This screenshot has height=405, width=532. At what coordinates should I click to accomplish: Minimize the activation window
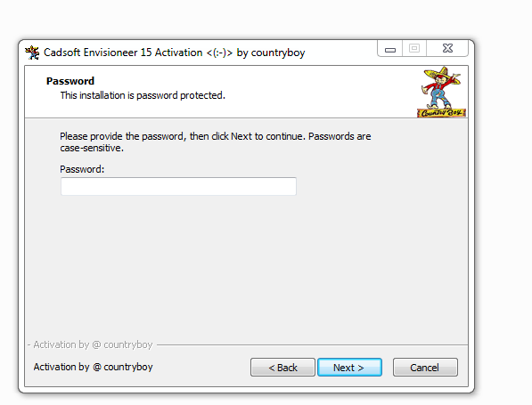click(390, 49)
